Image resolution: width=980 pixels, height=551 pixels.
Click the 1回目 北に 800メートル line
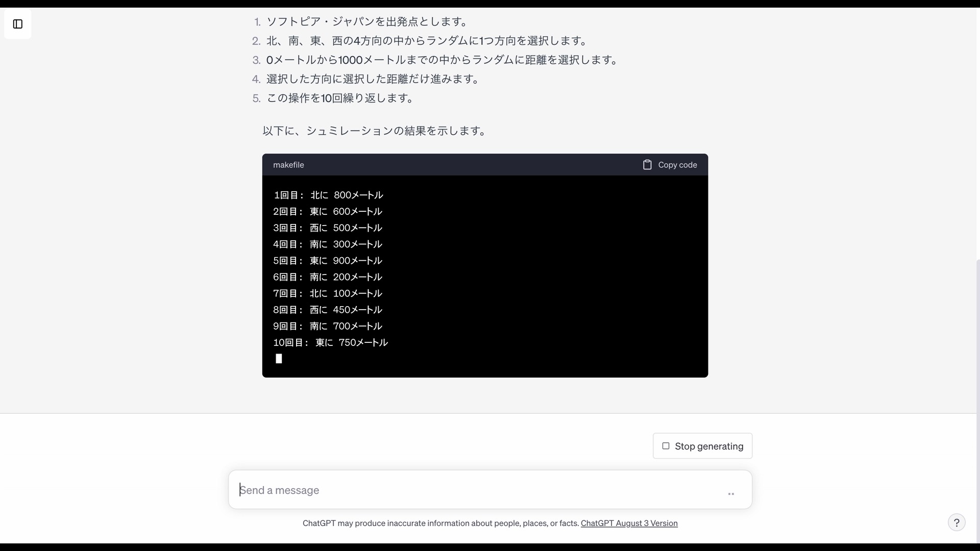328,195
